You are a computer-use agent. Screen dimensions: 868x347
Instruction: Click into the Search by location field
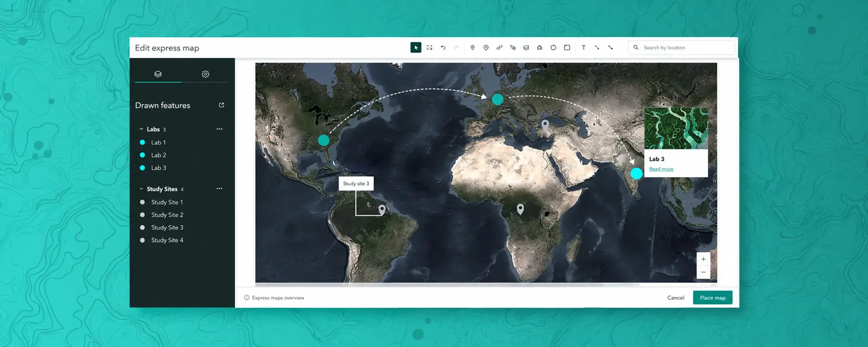[681, 48]
